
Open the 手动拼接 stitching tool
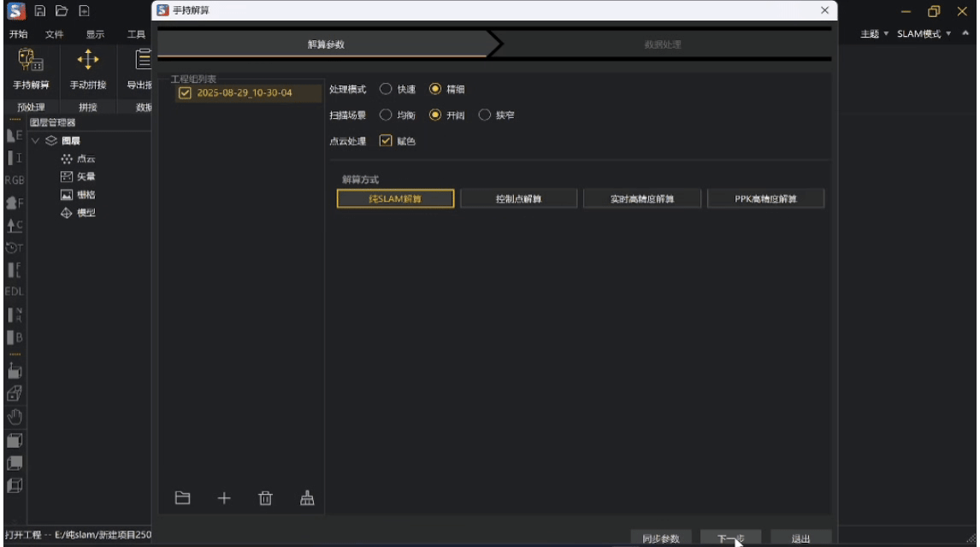click(x=88, y=68)
